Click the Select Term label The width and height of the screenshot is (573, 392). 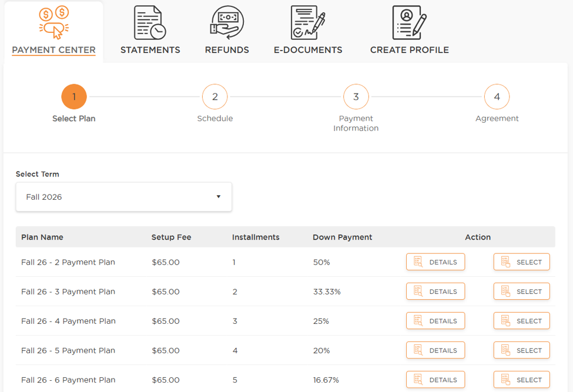(x=37, y=174)
